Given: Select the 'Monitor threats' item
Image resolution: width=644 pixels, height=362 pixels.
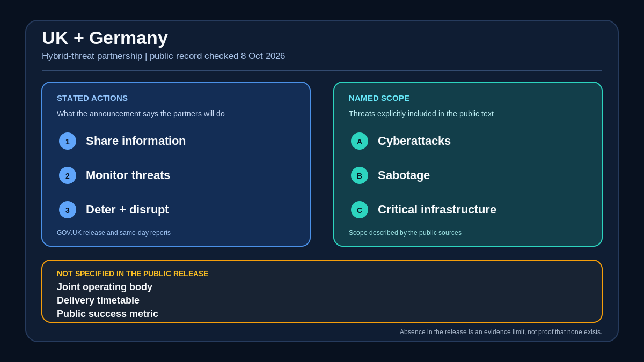Looking at the screenshot, I should pyautogui.click(x=128, y=175).
